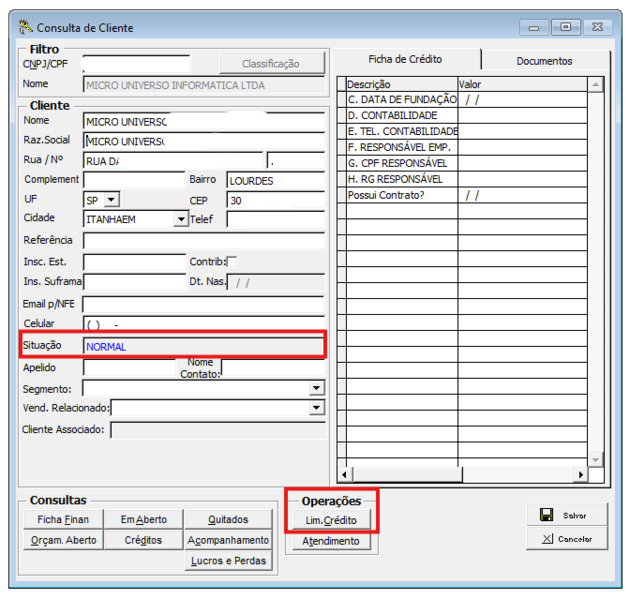Click the Créditos button
630x599 pixels.
click(x=143, y=540)
